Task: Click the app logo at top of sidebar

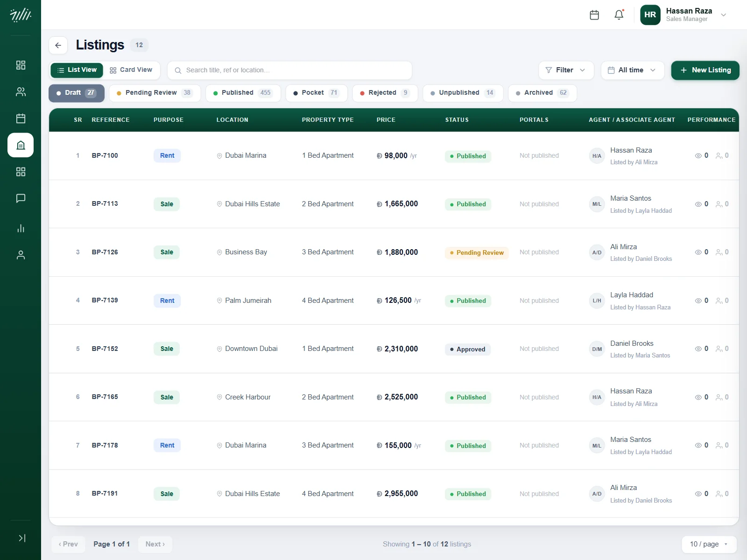Action: tap(21, 15)
